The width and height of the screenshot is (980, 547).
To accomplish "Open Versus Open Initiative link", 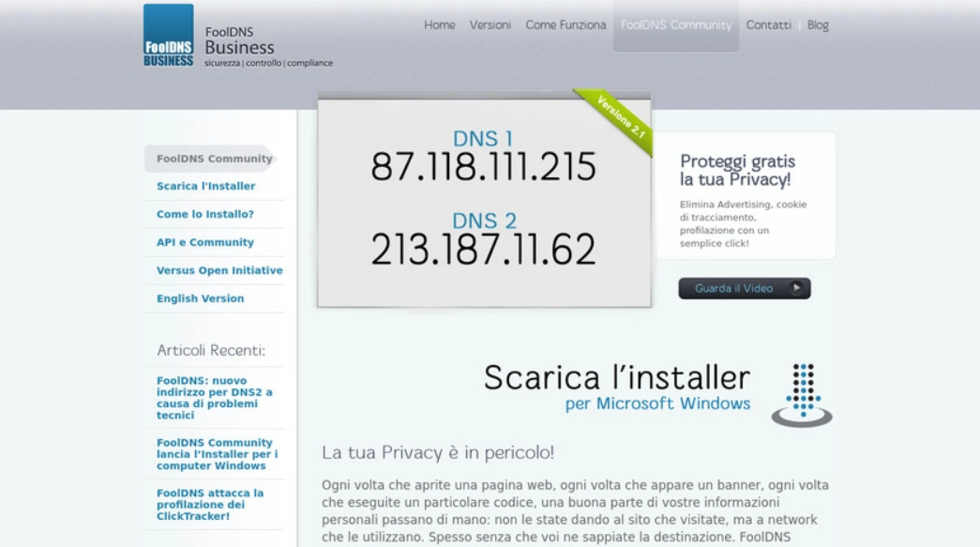I will (219, 271).
